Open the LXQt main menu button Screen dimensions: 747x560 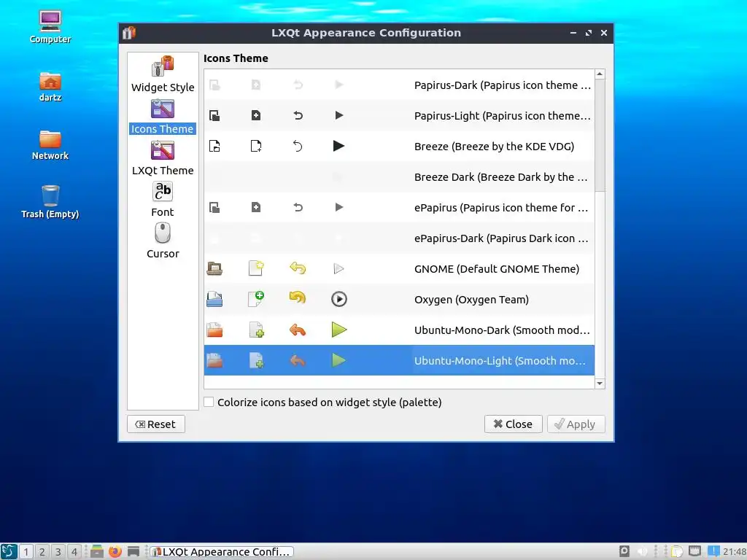click(x=9, y=551)
